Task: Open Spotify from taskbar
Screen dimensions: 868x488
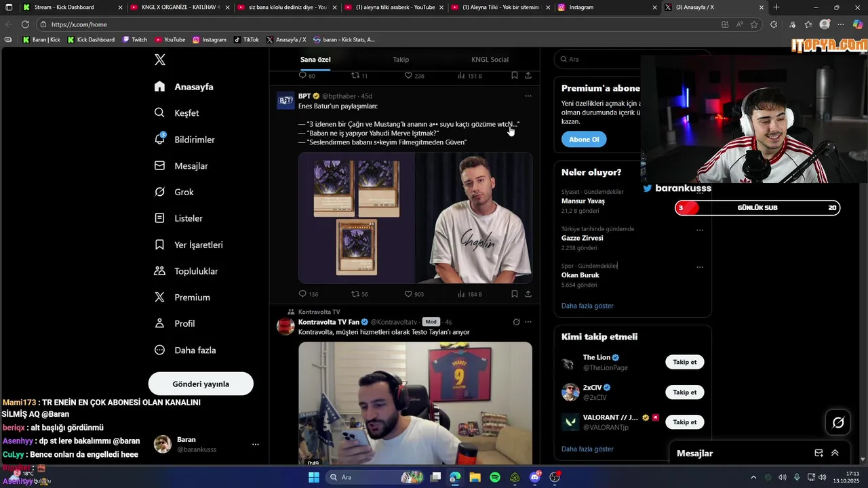Action: tap(495, 477)
